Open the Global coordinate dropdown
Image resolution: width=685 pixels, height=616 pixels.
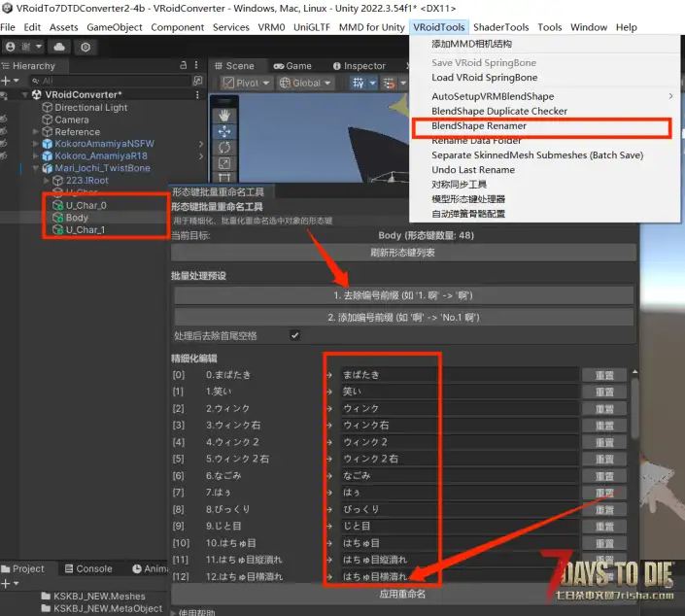(x=306, y=84)
